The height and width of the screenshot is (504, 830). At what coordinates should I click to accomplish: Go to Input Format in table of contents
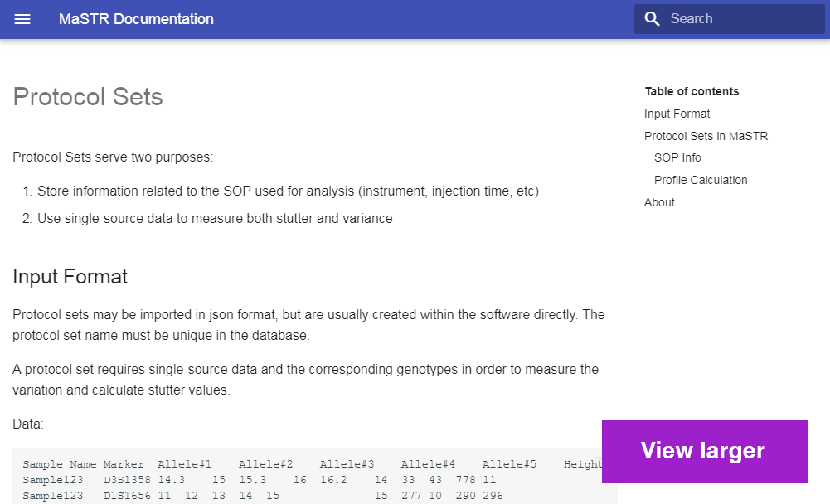[677, 114]
